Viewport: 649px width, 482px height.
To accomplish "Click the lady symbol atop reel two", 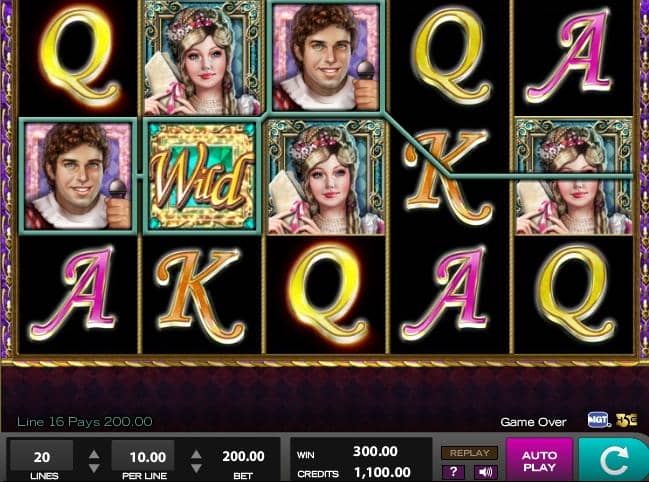I will click(x=202, y=58).
